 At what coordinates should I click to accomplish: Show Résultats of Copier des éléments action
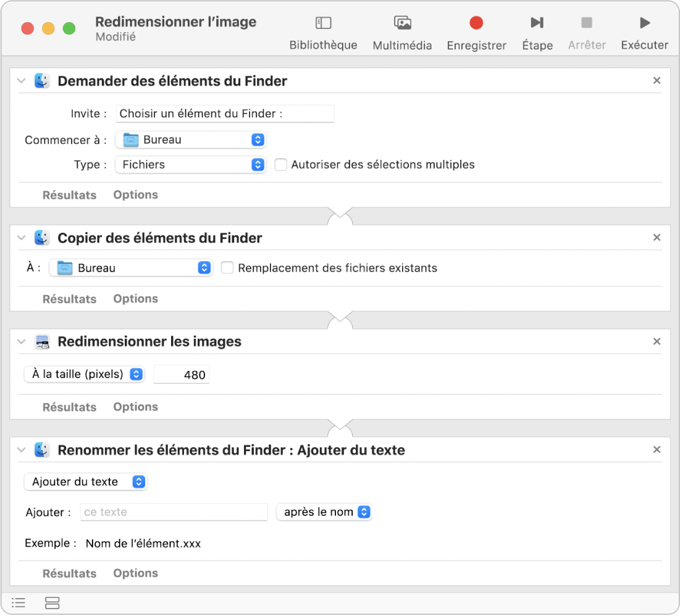[69, 299]
